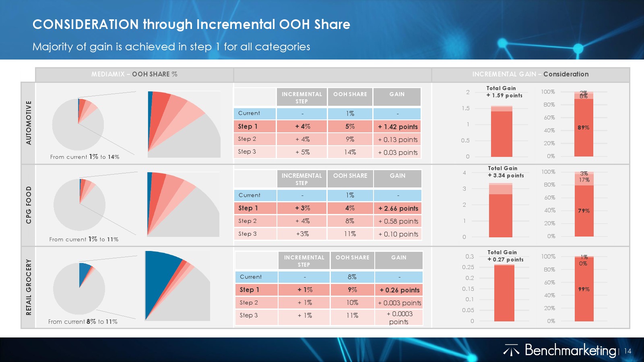Image resolution: width=644 pixels, height=362 pixels.
Task: Select the CPG FOOD vertical row label
Action: (x=29, y=205)
